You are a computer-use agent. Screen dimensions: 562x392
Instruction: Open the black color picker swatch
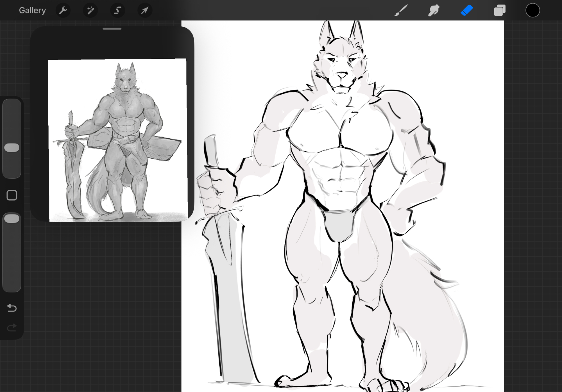tap(532, 10)
